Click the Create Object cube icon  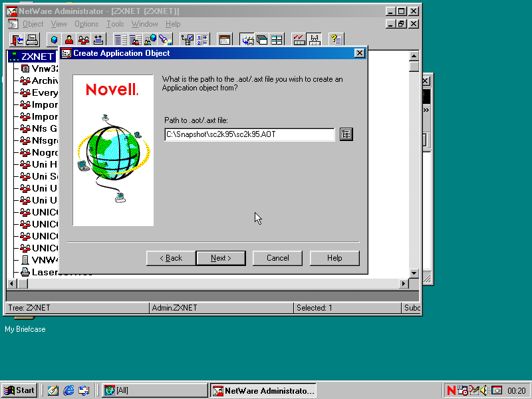tap(54, 40)
